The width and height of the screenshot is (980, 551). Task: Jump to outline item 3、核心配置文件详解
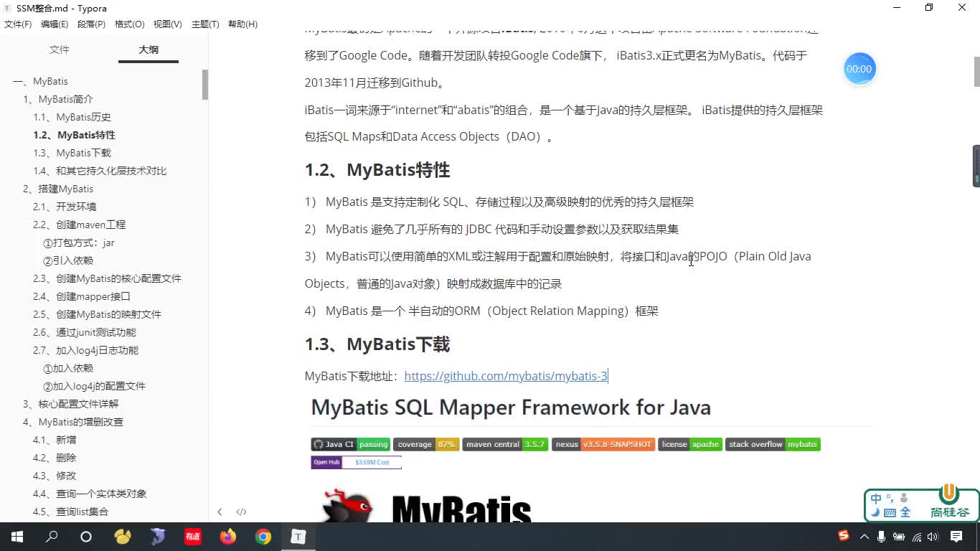70,404
